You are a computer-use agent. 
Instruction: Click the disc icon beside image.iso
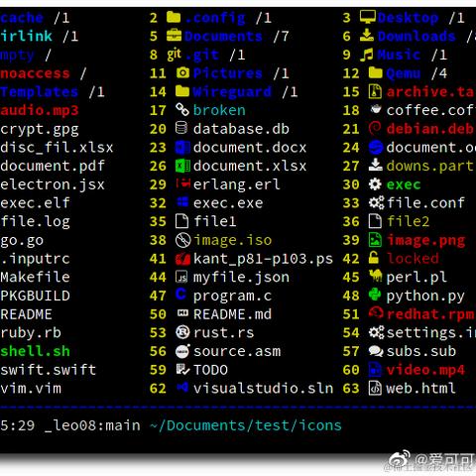[182, 240]
